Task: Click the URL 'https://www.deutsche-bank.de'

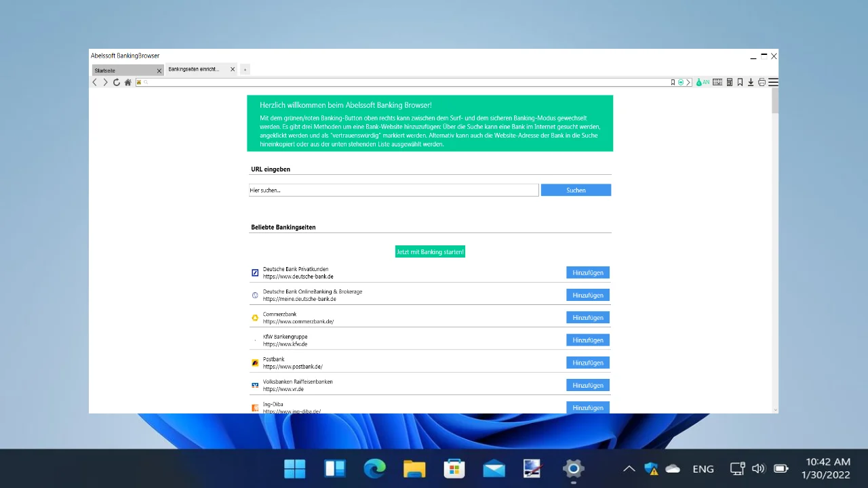Action: click(298, 277)
